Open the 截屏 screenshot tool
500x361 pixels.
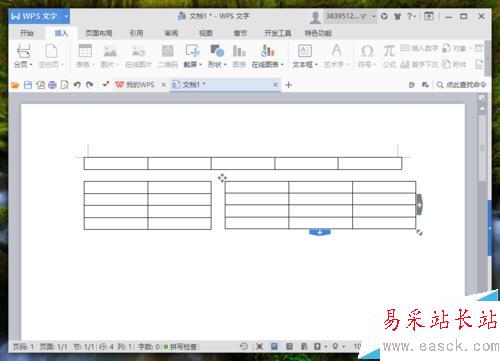coord(192,51)
